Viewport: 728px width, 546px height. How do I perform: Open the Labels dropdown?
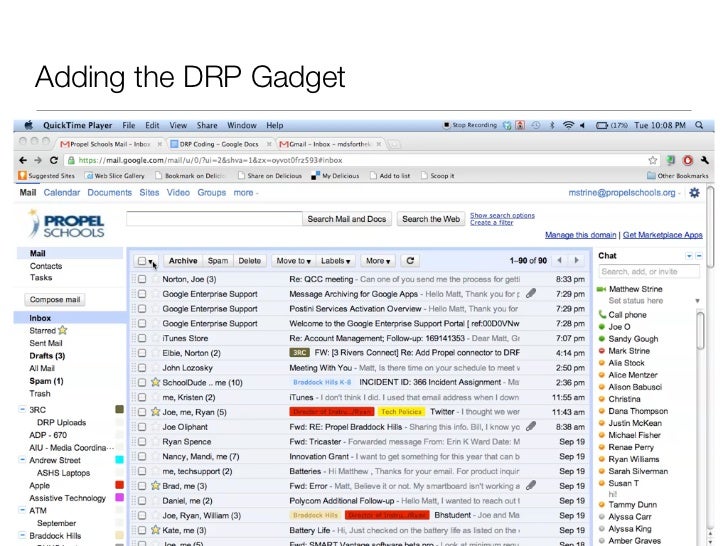[x=335, y=261]
